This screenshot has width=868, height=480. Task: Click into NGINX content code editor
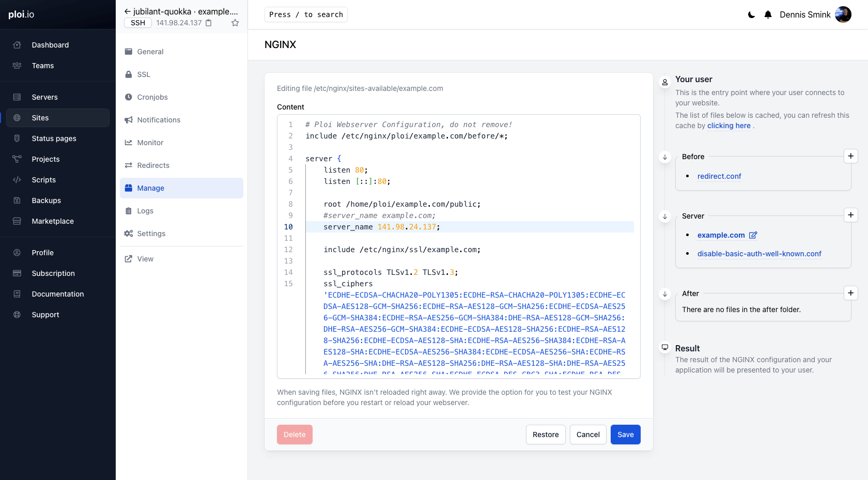[x=459, y=246]
